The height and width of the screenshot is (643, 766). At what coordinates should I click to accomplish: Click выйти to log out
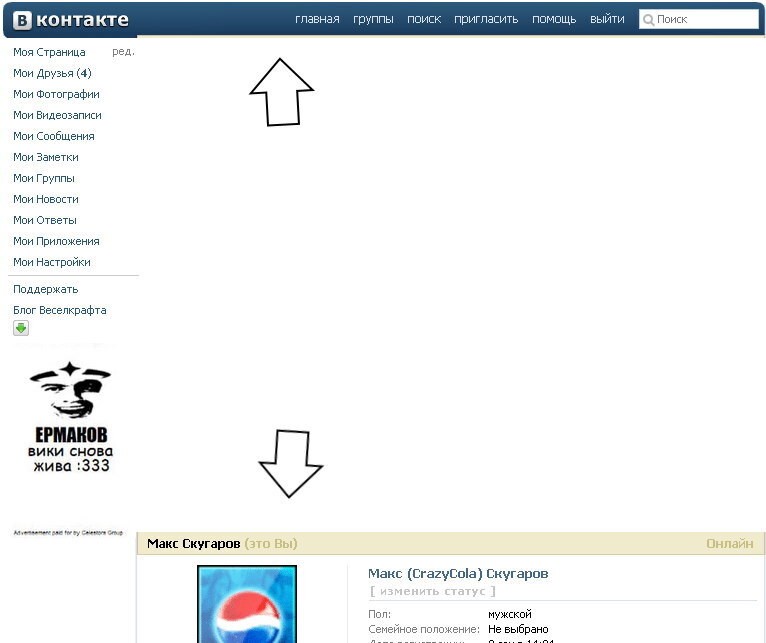[x=607, y=19]
